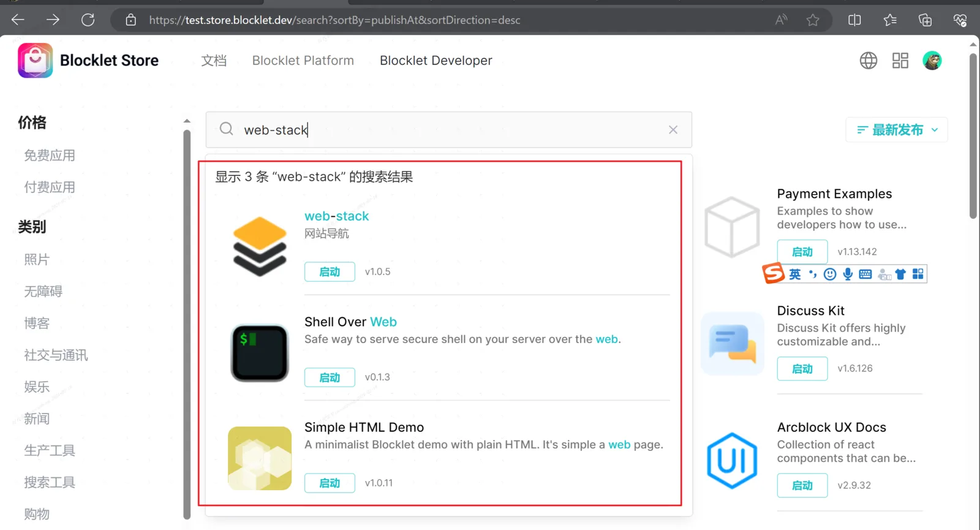Image resolution: width=980 pixels, height=530 pixels.
Task: Open browser essentials heart icon
Action: coord(960,20)
